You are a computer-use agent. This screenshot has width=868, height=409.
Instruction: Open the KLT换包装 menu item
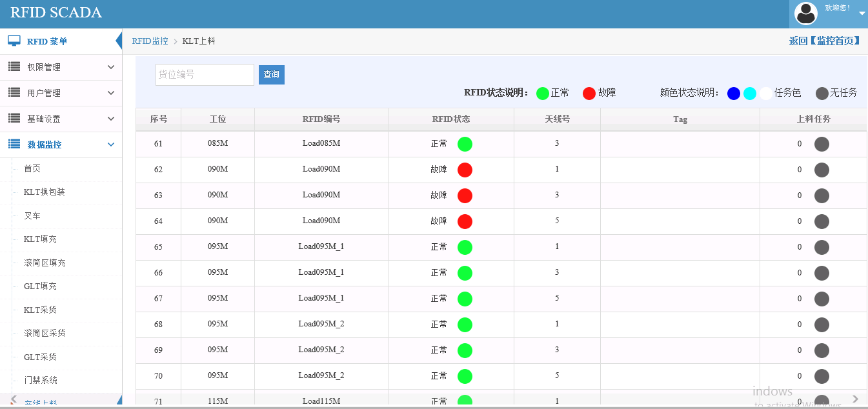pyautogui.click(x=45, y=192)
